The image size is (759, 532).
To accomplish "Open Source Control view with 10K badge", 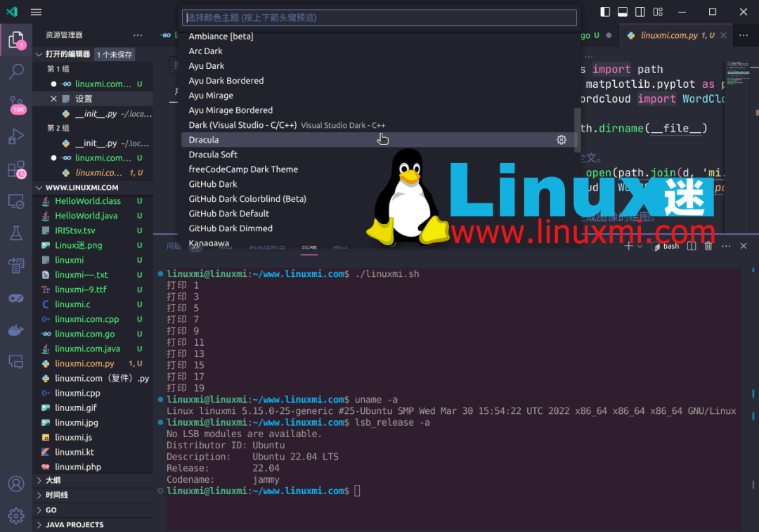I will 16,103.
